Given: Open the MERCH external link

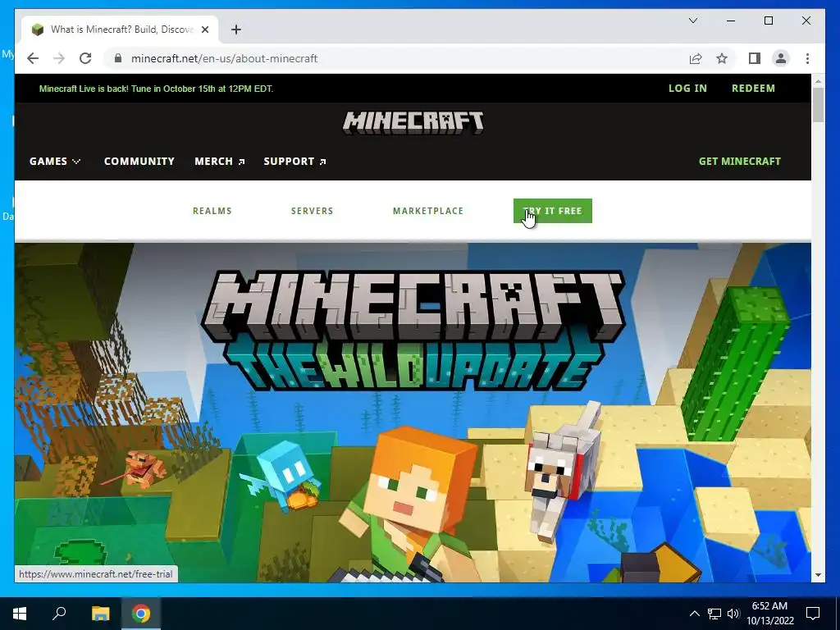Looking at the screenshot, I should click(x=220, y=162).
